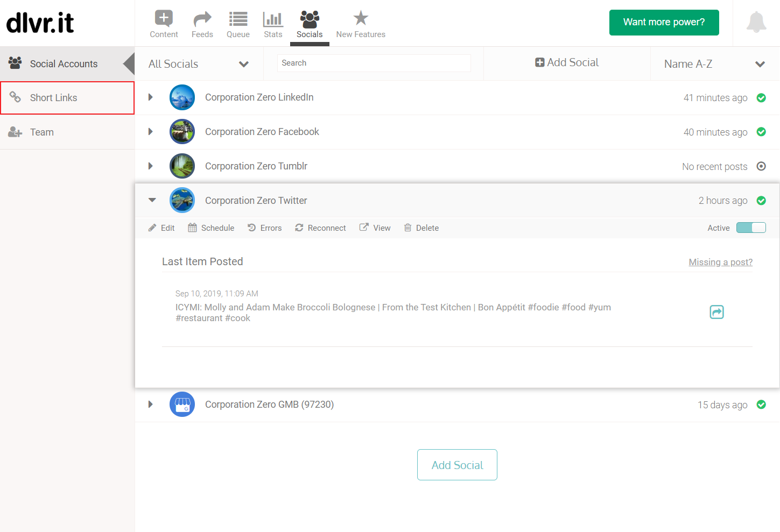Open the All Socials filter dropdown
This screenshot has height=532, width=780.
(x=199, y=64)
